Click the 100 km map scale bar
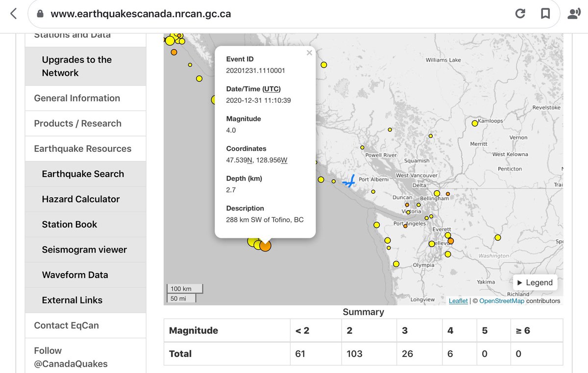Viewport: 588px width, 373px height. click(184, 289)
